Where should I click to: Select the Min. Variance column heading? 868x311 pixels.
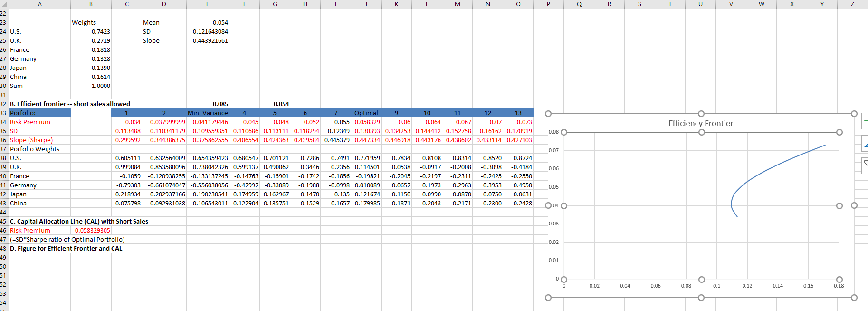pos(208,113)
